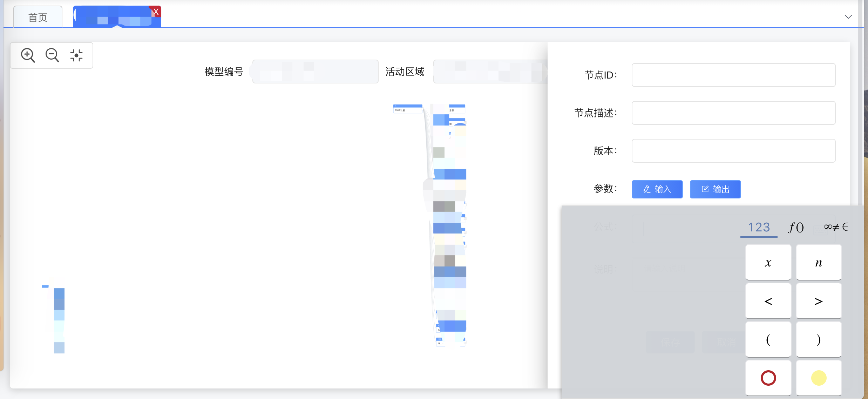The width and height of the screenshot is (868, 399).
Task: Click the 输入 parameter button
Action: [657, 189]
